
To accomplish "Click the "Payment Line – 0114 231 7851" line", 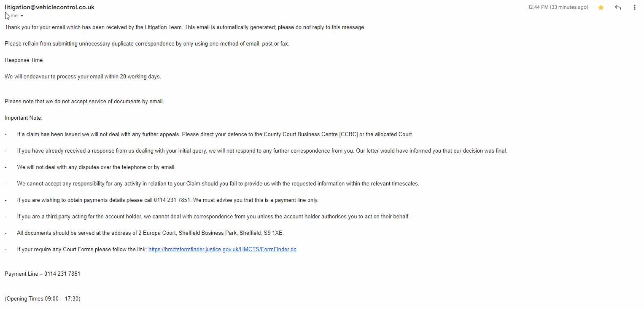I will [43, 274].
